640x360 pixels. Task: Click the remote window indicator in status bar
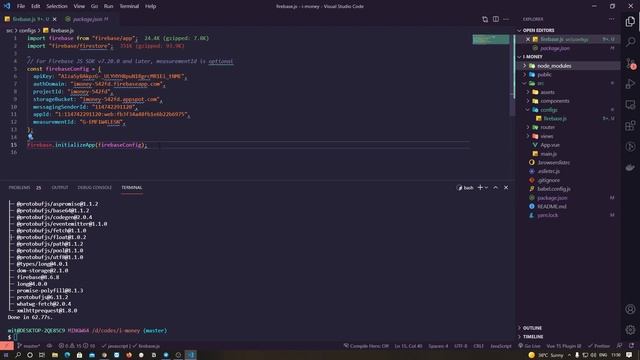click(x=7, y=346)
